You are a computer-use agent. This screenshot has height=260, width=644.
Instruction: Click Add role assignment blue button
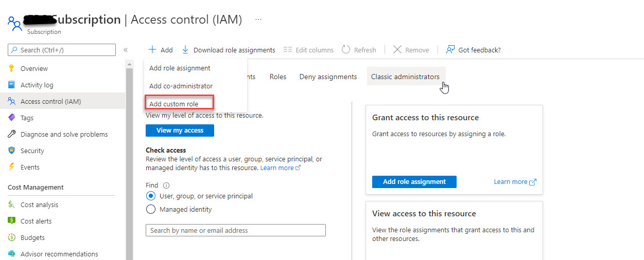coord(414,181)
